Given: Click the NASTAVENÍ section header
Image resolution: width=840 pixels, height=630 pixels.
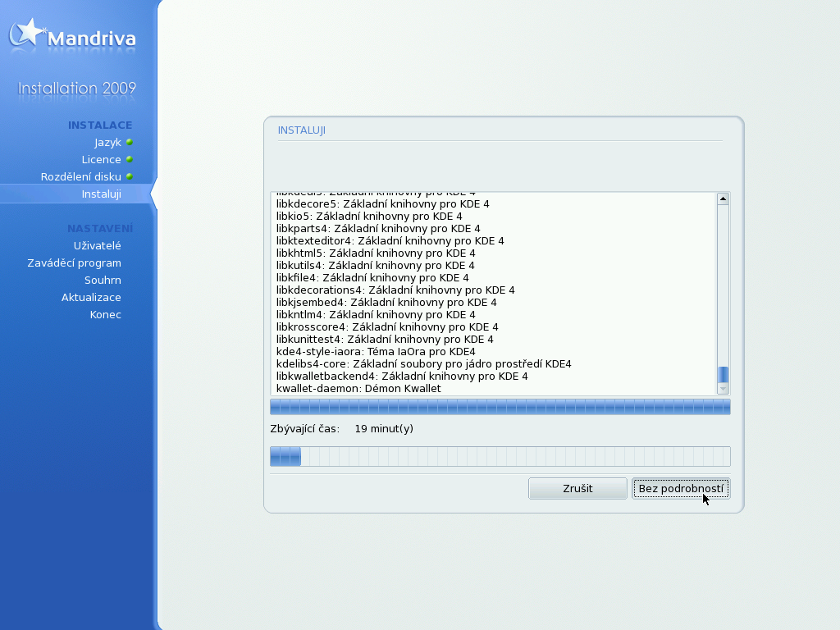Looking at the screenshot, I should [100, 229].
